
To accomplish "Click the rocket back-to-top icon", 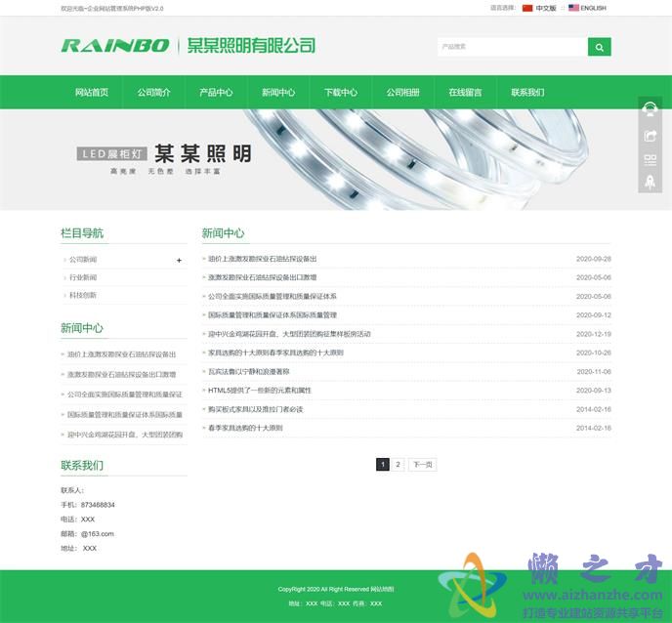I will (650, 182).
